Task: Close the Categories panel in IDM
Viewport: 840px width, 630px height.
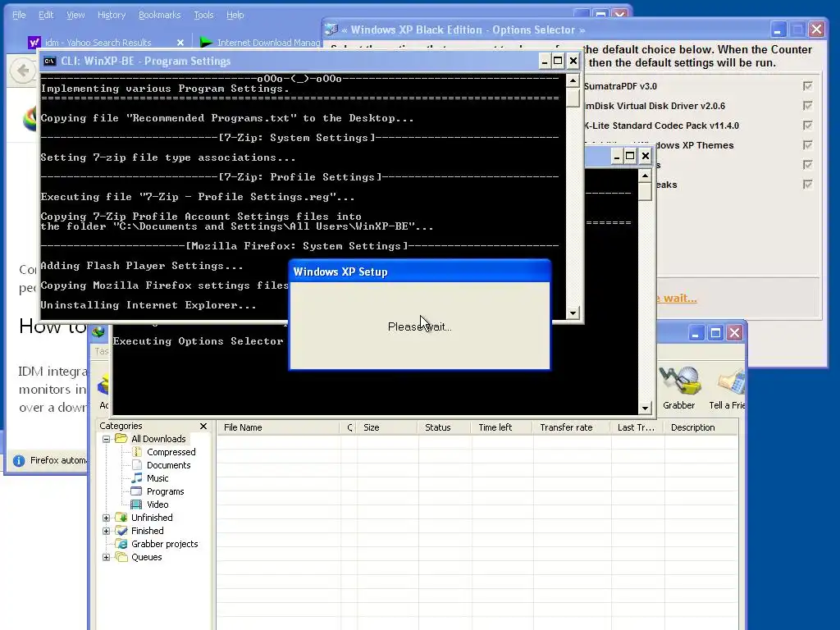Action: point(203,427)
